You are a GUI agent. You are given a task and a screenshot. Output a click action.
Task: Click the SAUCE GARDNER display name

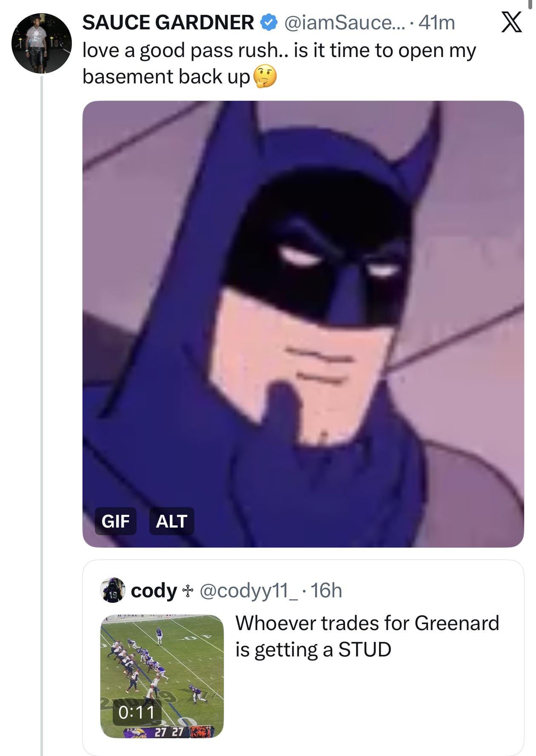click(x=168, y=22)
